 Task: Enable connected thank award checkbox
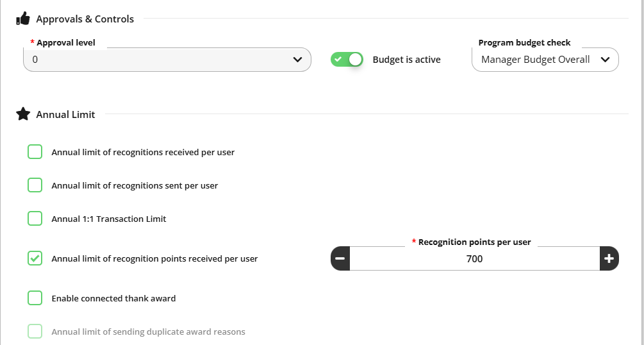35,298
